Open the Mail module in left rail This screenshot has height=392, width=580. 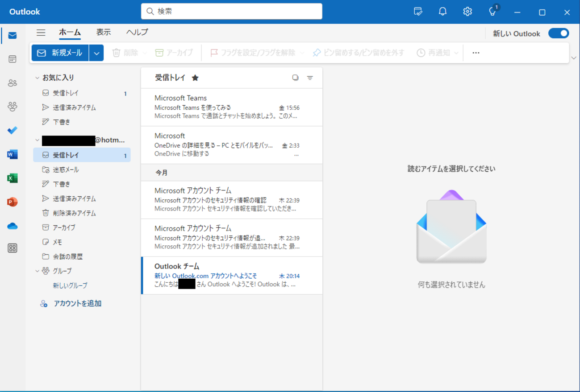click(13, 36)
